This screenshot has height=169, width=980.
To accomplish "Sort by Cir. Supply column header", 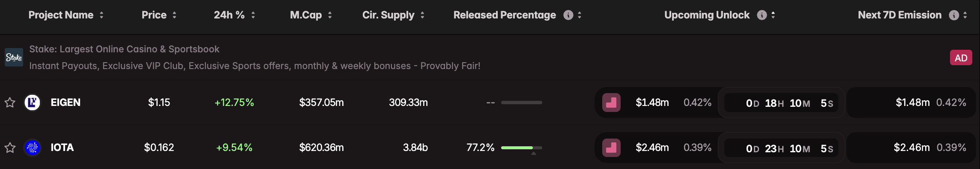I will coord(393,15).
